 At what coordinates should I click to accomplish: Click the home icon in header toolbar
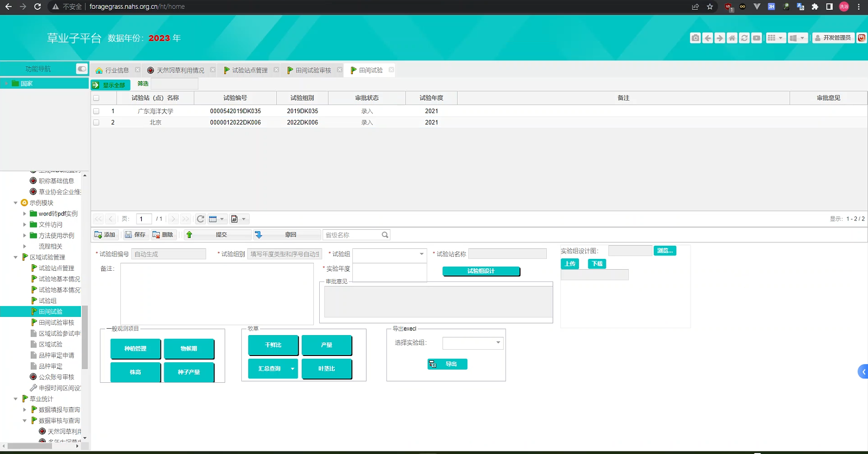(732, 38)
